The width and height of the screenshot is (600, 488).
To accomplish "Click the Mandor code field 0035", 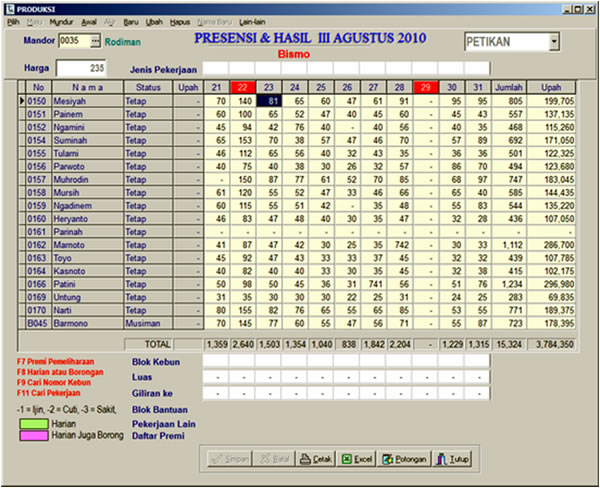I will click(x=73, y=41).
